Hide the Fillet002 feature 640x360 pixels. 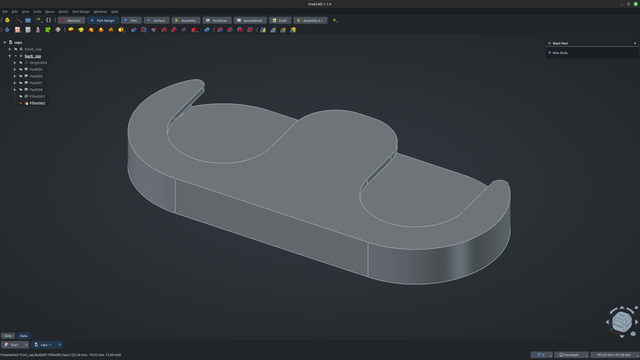click(x=21, y=103)
